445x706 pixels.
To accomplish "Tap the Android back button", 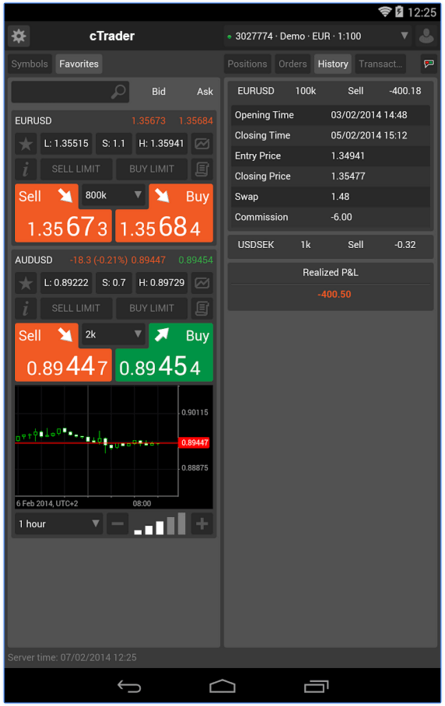I will pos(129,686).
